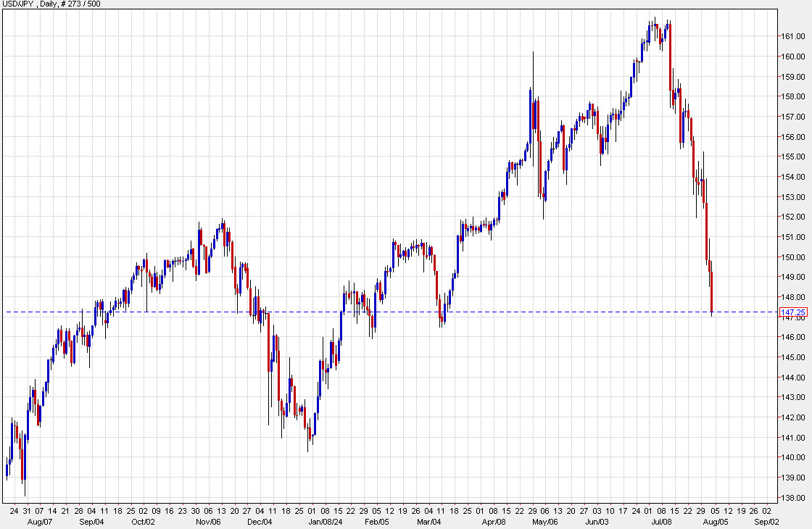
Task: Click the Jan/08/24 date label
Action: (324, 520)
